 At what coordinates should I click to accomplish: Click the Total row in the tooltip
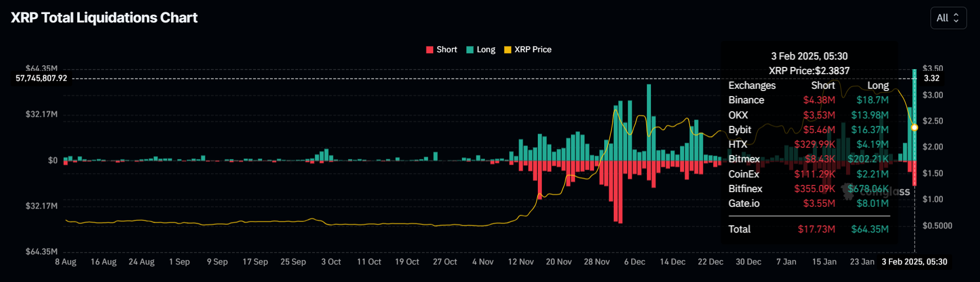[808, 229]
